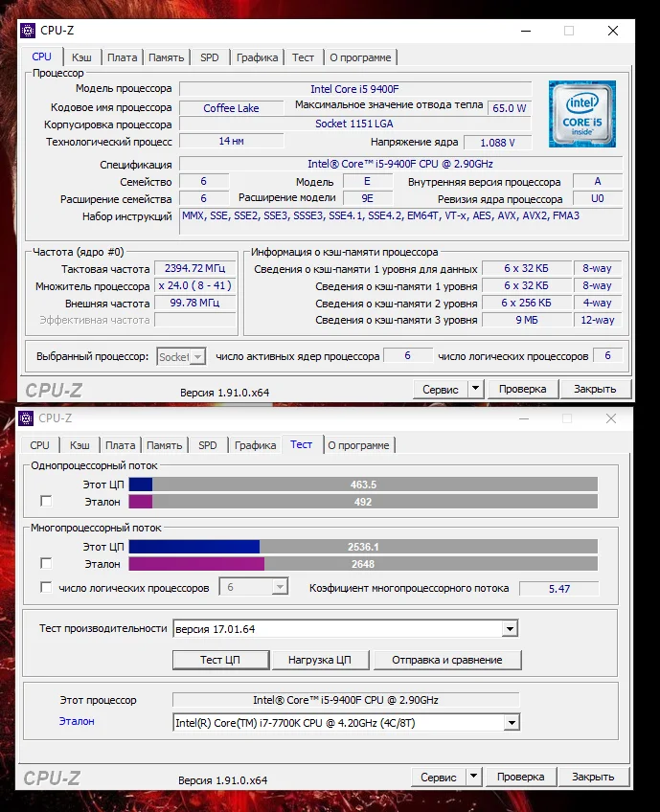660x812 pixels.
Task: Click CPU-Z app icon in top window title bar
Action: pos(28,31)
